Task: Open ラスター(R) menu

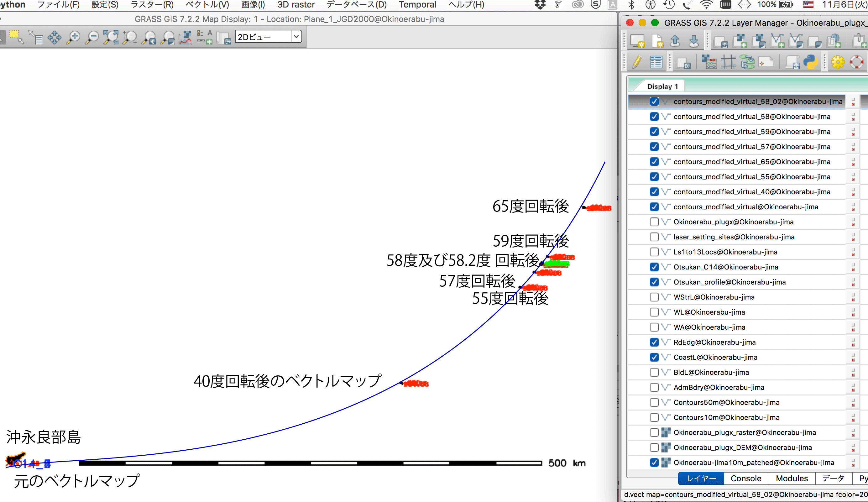Action: coord(152,5)
